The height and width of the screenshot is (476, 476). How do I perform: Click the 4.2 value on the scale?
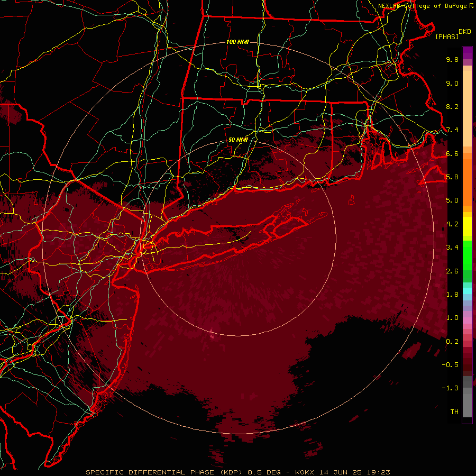click(452, 224)
